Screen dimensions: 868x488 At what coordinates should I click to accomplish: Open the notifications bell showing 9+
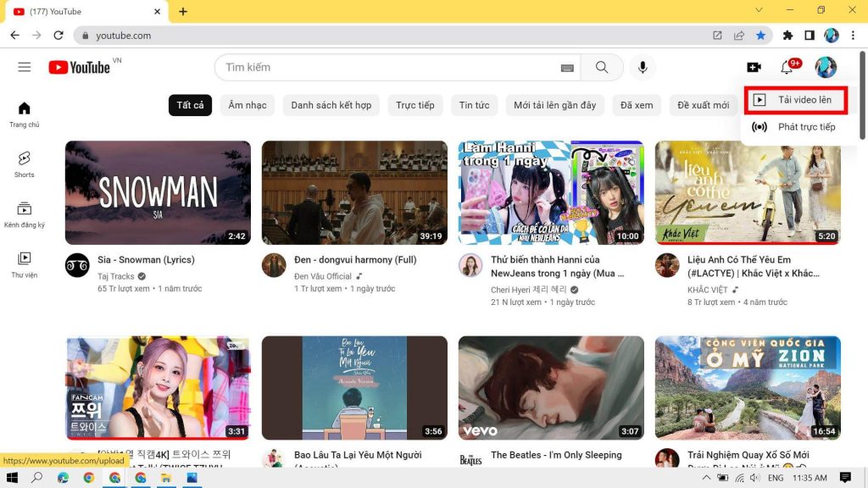[x=787, y=66]
